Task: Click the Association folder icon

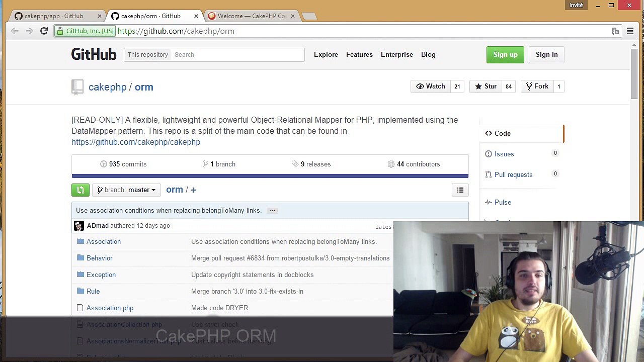Action: pos(80,241)
